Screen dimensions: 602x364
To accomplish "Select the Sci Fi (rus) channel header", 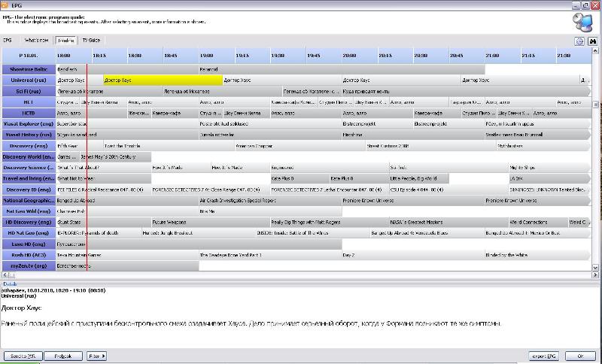I will click(x=29, y=91).
